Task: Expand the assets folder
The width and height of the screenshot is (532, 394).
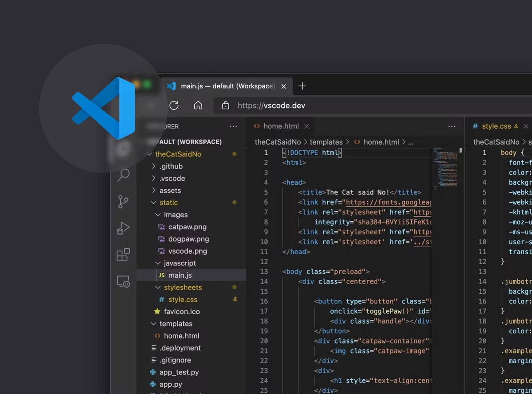Action: point(170,190)
